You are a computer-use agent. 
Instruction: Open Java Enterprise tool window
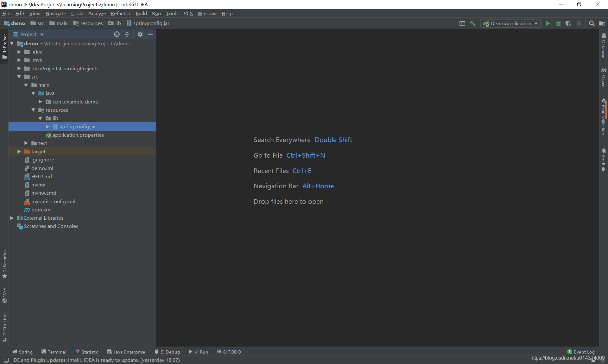[x=126, y=352]
